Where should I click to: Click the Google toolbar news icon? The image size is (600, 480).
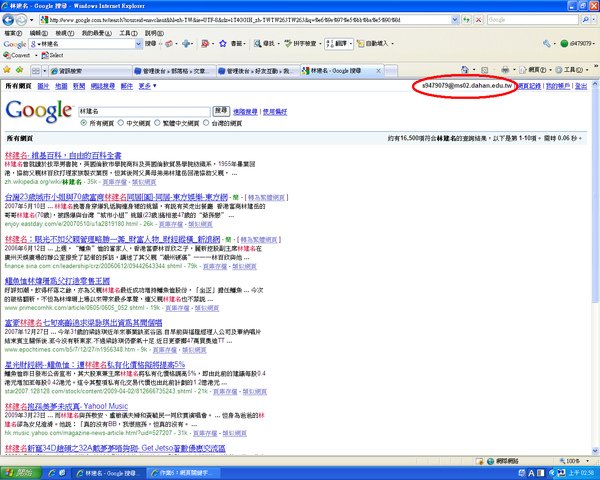click(168, 44)
